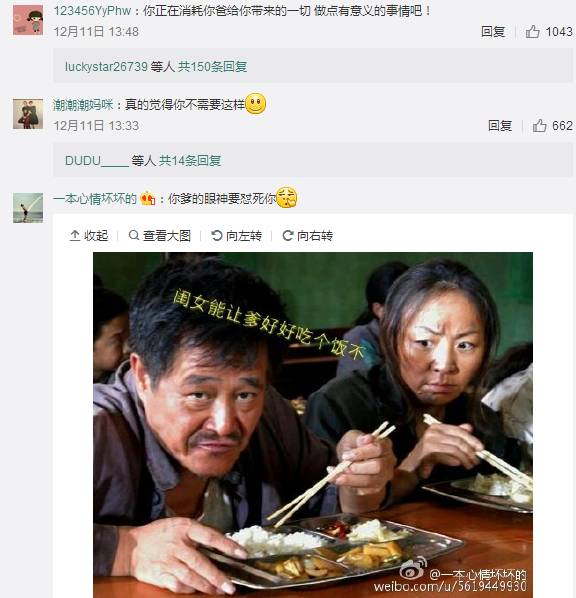Open luckystar26739 profile link
The width and height of the screenshot is (576, 598).
click(106, 67)
